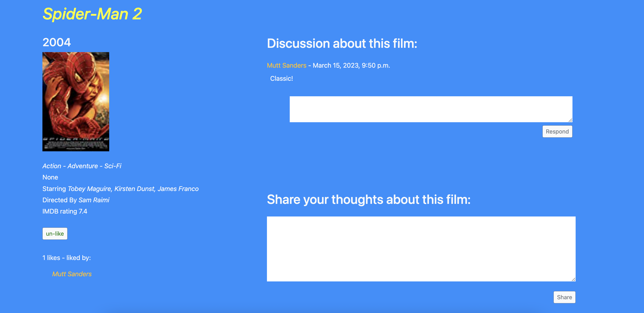Screen dimensions: 644x313
Task: Click the 'Classic!' comment text
Action: pyautogui.click(x=282, y=78)
